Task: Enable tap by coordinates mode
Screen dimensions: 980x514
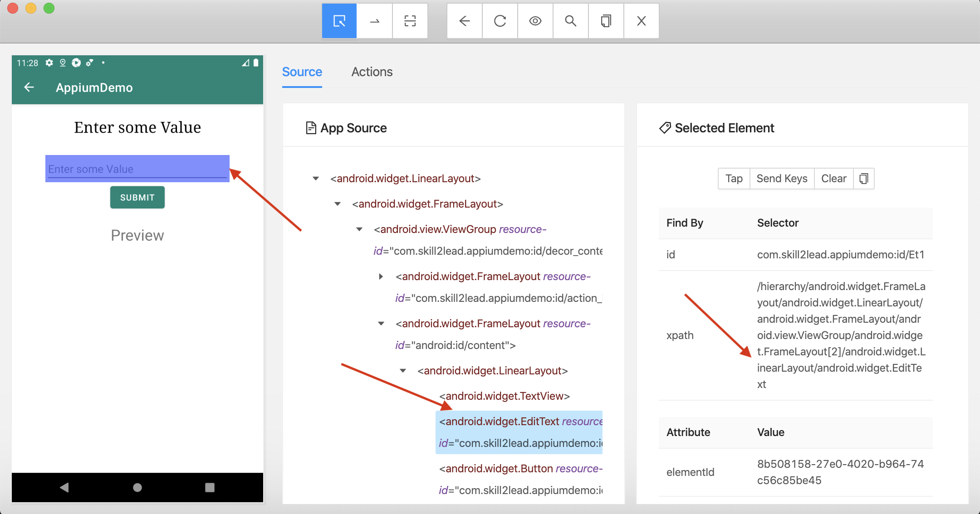Action: pos(410,21)
